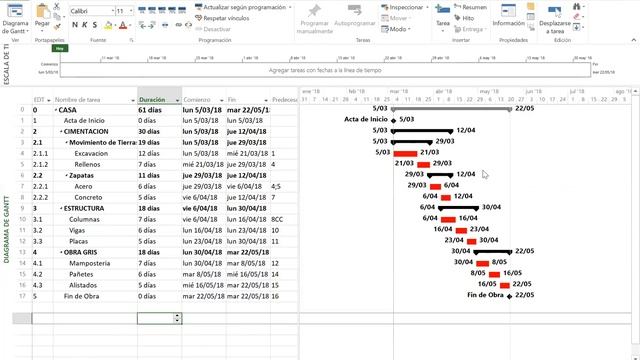This screenshot has width=640, height=360.
Task: Open the font color dropdown arrow
Action: 130,26
